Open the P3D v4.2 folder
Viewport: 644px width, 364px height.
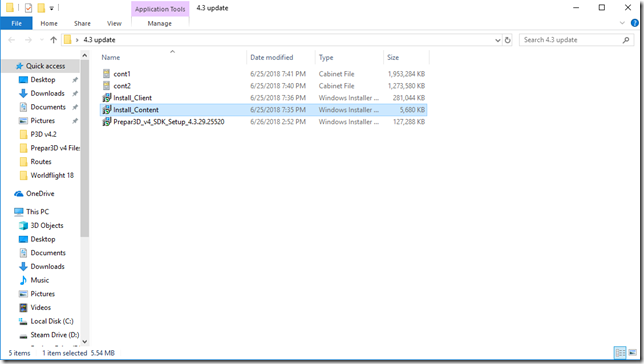tap(43, 134)
